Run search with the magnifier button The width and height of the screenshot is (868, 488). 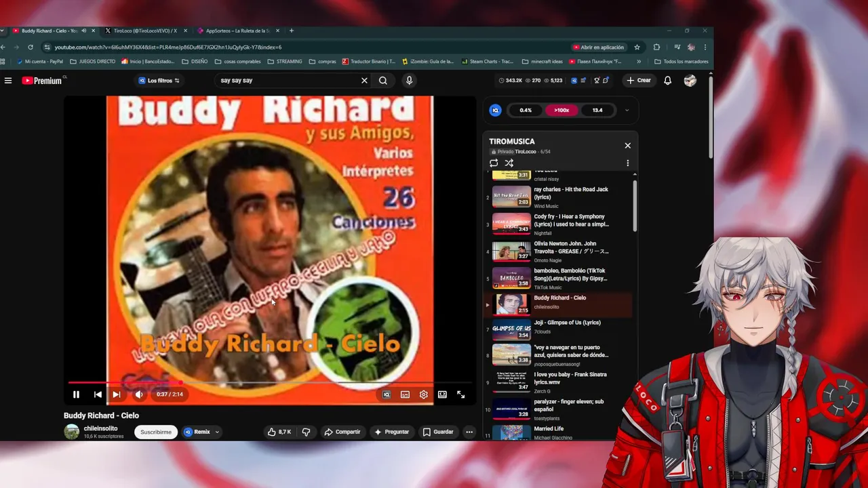point(383,81)
